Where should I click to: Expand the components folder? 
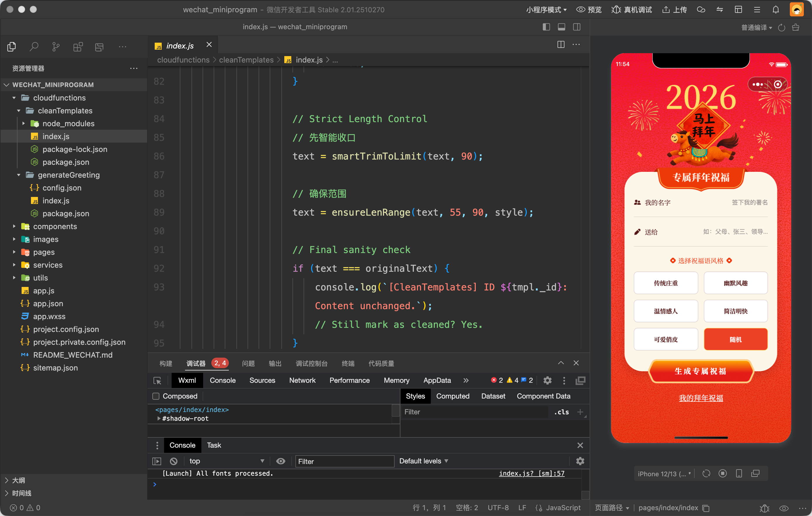coord(55,226)
